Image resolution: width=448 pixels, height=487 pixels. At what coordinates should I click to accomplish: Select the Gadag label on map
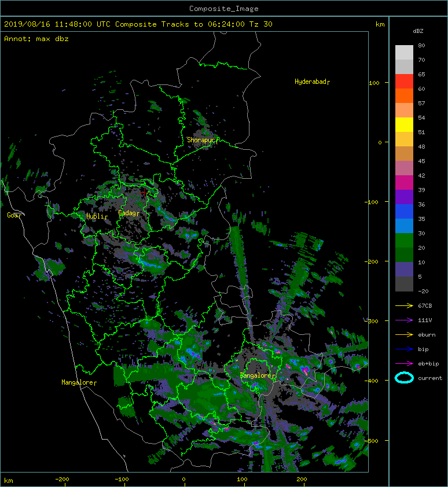coord(128,213)
